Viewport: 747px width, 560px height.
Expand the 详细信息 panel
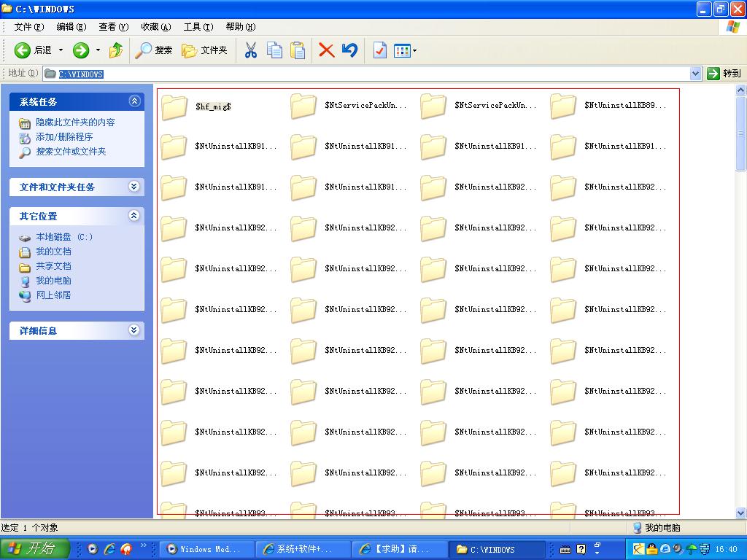(x=133, y=330)
